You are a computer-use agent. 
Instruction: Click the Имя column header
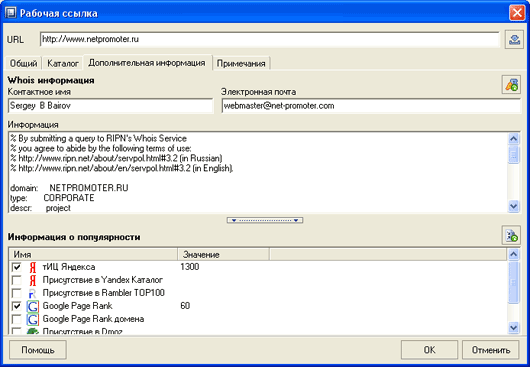point(93,254)
